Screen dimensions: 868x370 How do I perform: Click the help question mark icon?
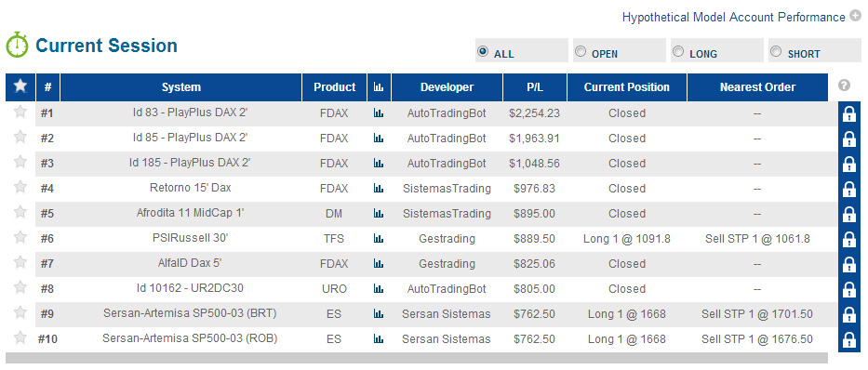(844, 86)
